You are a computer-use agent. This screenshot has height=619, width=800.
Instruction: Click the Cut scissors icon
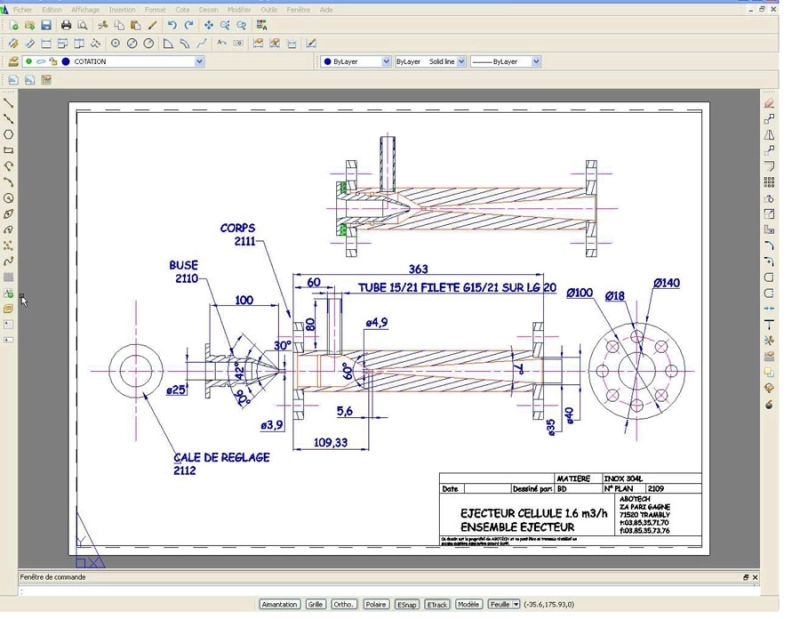(103, 25)
